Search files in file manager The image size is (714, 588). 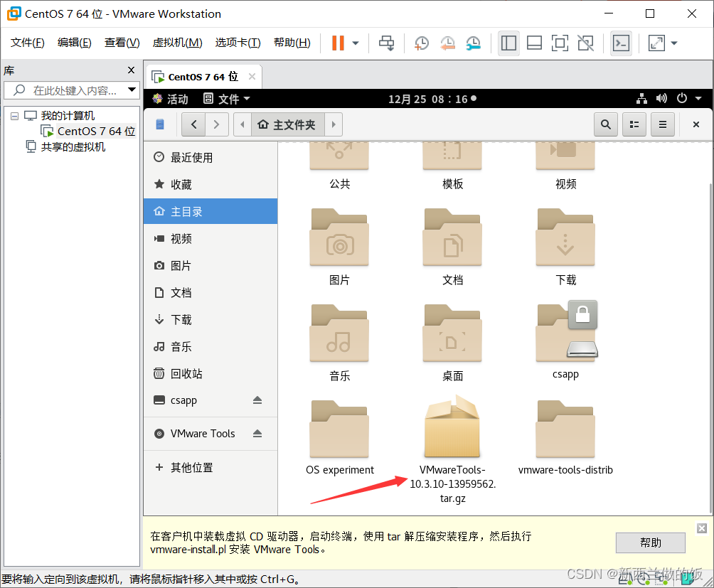tap(606, 124)
